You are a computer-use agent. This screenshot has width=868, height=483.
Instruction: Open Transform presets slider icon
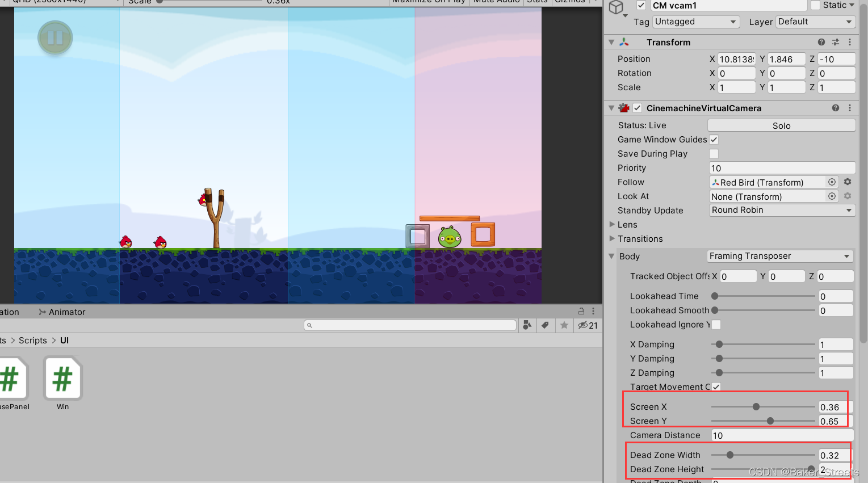[836, 42]
